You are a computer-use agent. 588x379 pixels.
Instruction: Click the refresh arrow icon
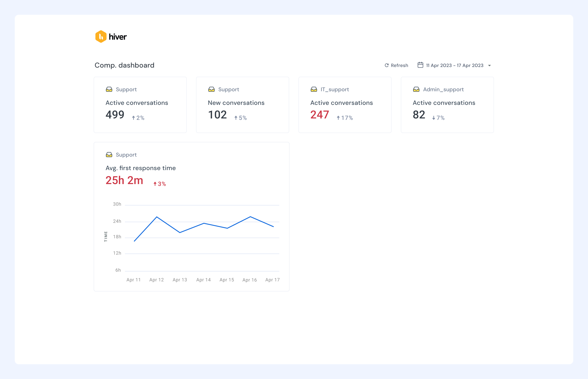point(387,65)
